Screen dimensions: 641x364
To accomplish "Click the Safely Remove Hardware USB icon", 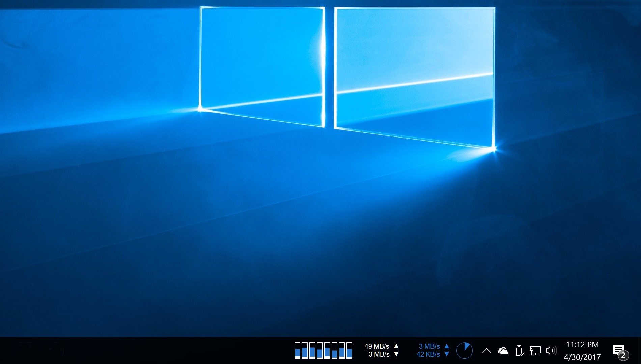I will (x=520, y=351).
